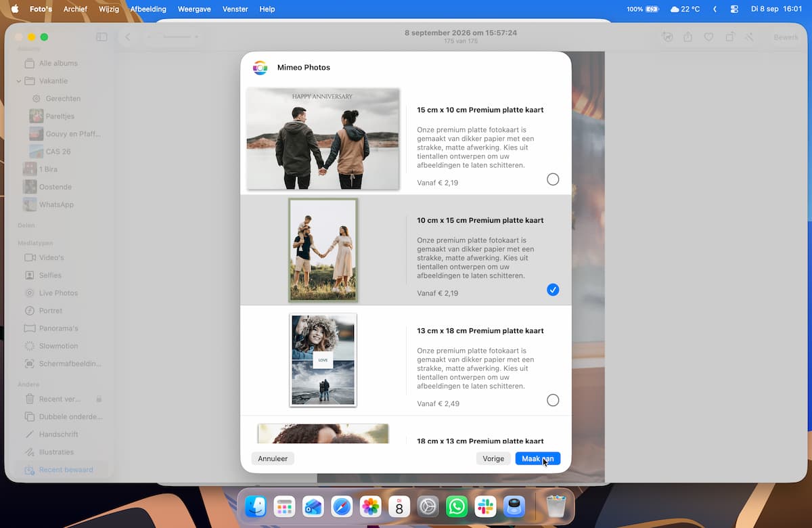Open the Weergave menu
The height and width of the screenshot is (528, 812).
click(x=194, y=9)
